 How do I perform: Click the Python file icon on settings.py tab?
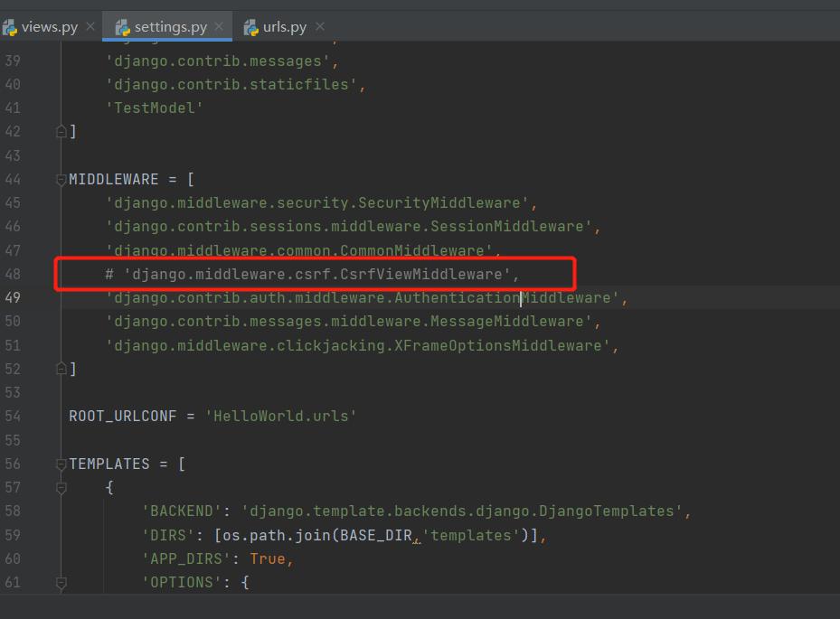point(123,26)
